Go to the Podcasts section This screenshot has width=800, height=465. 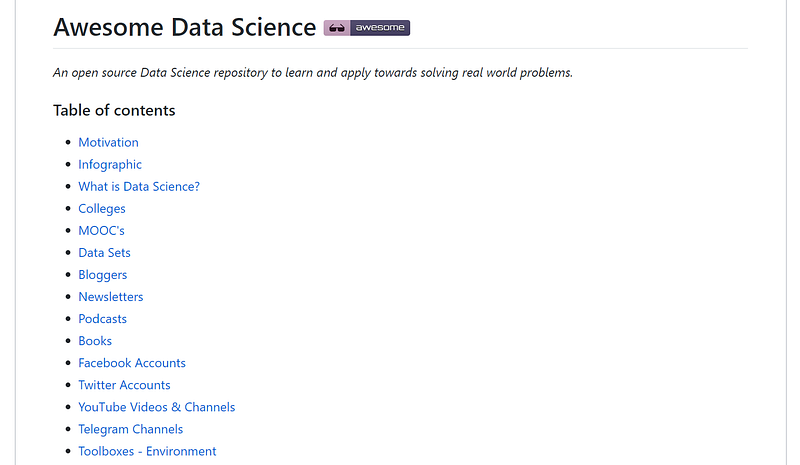click(x=103, y=319)
